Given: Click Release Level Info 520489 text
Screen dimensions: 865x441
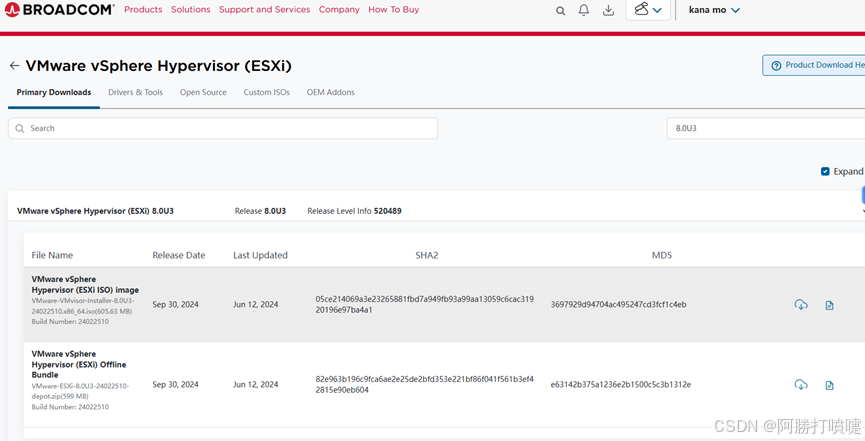Looking at the screenshot, I should pyautogui.click(x=354, y=211).
